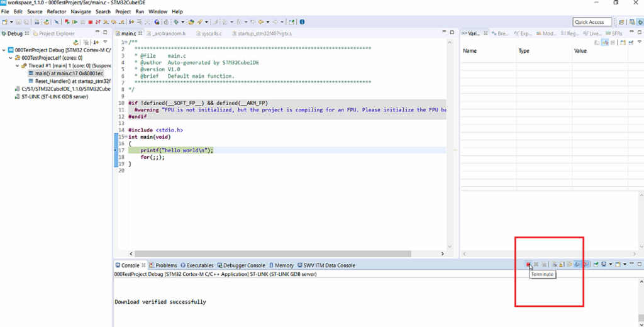Open the dropdown arrow beside the Debug bug icon
This screenshot has width=644, height=327.
pyautogui.click(x=183, y=22)
